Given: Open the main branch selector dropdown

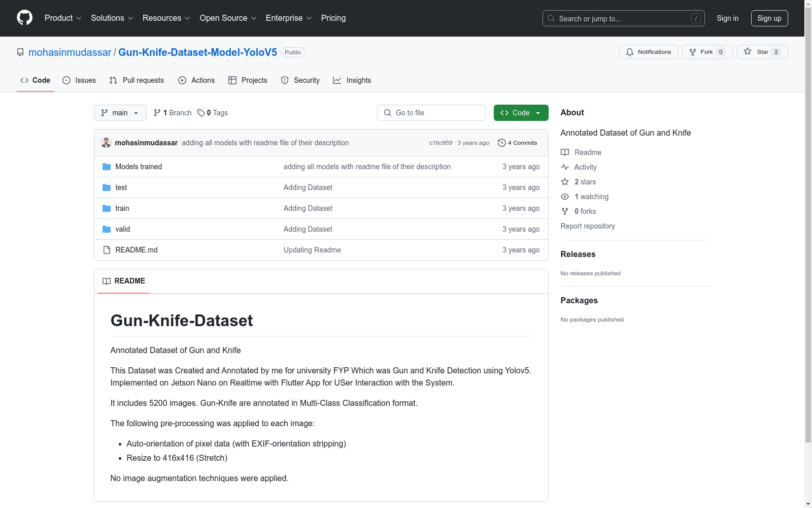Looking at the screenshot, I should (120, 113).
